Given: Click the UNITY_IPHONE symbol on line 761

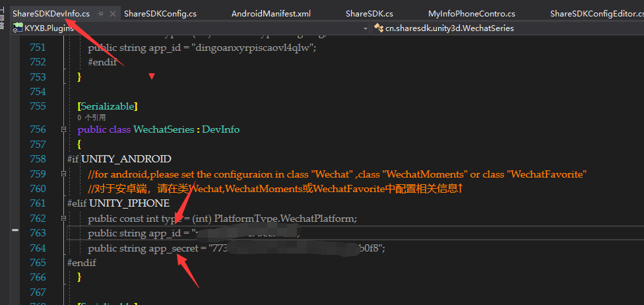Looking at the screenshot, I should point(129,203).
